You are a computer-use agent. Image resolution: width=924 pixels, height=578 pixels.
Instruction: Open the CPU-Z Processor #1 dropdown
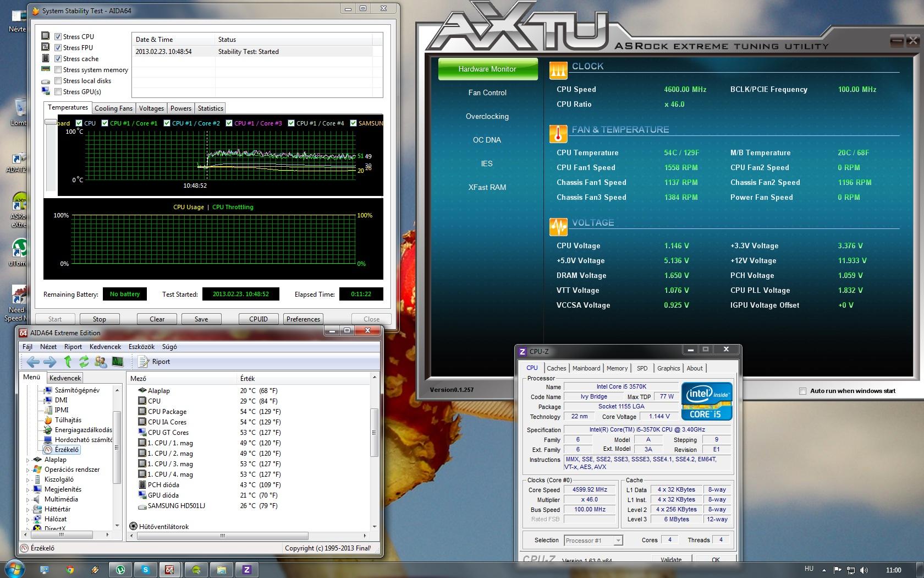(x=593, y=540)
